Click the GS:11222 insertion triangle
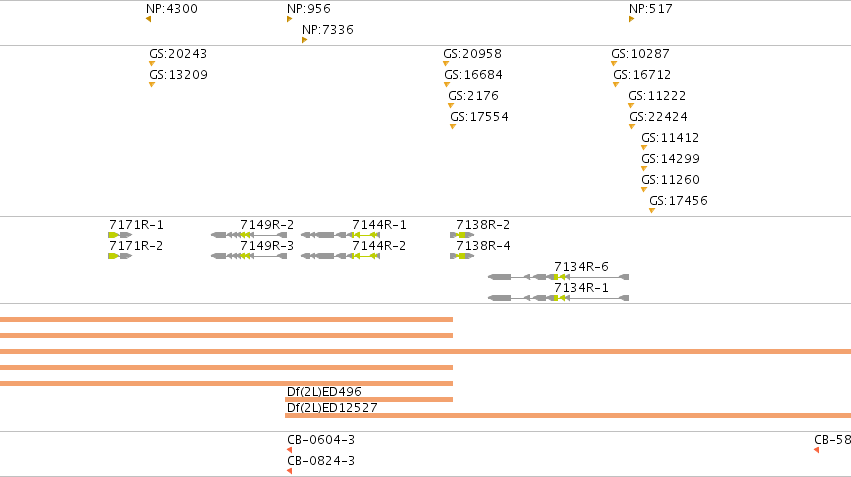Image resolution: width=851 pixels, height=477 pixels. click(x=631, y=106)
